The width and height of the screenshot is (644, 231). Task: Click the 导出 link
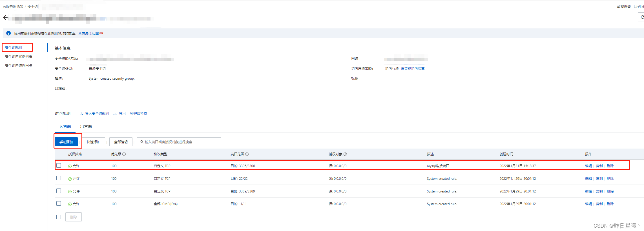122,114
